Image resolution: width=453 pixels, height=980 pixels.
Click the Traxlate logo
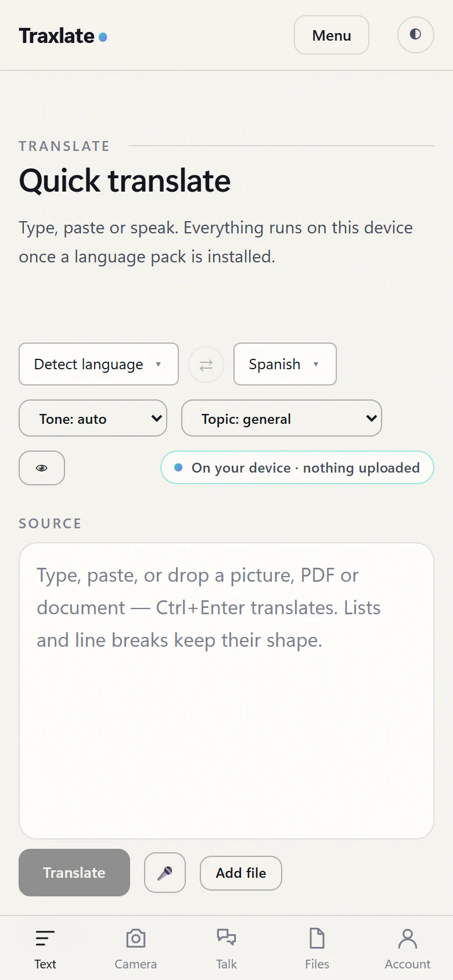click(x=63, y=36)
